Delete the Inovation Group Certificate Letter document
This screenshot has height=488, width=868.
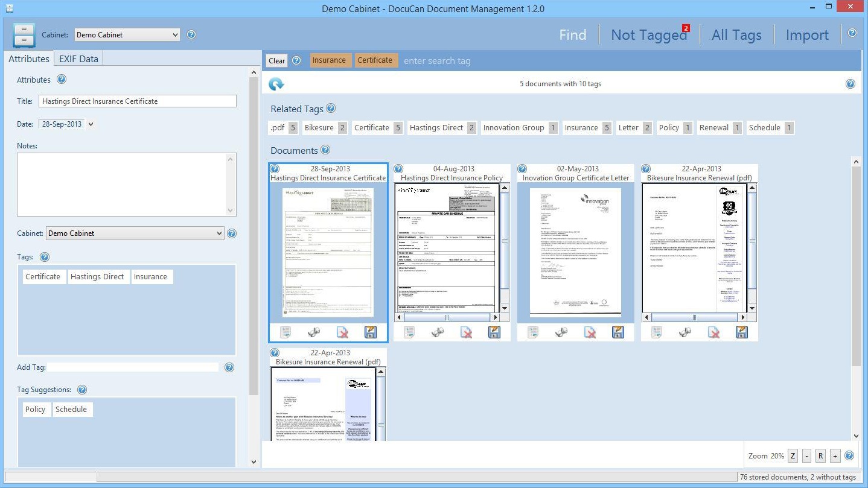[590, 332]
